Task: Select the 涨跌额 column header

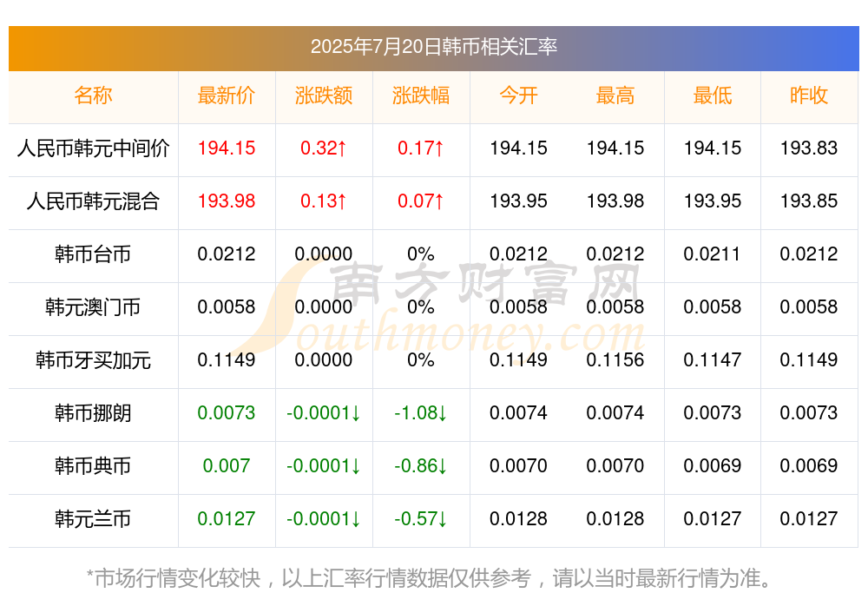Action: (324, 96)
